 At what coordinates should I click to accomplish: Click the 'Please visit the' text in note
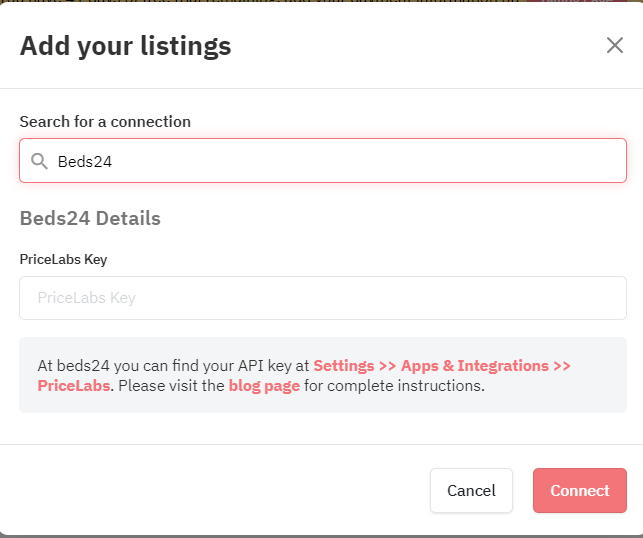point(171,386)
